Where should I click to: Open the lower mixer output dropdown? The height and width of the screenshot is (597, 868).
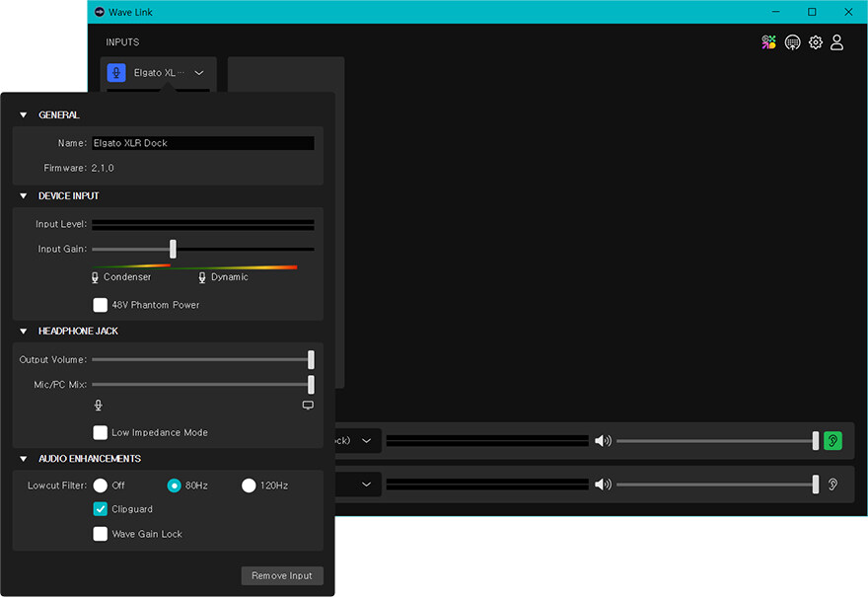(x=364, y=484)
